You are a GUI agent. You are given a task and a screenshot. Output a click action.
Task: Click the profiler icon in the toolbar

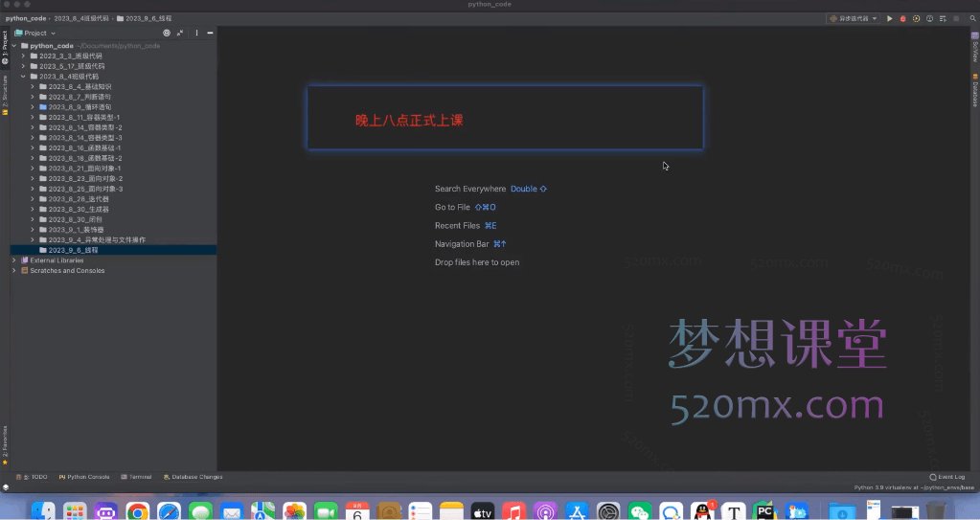click(929, 19)
